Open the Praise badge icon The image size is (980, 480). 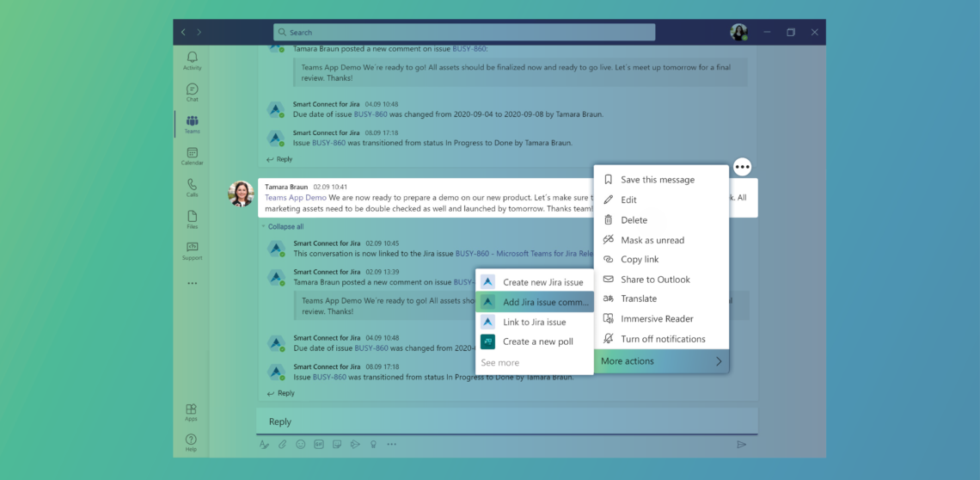point(373,444)
